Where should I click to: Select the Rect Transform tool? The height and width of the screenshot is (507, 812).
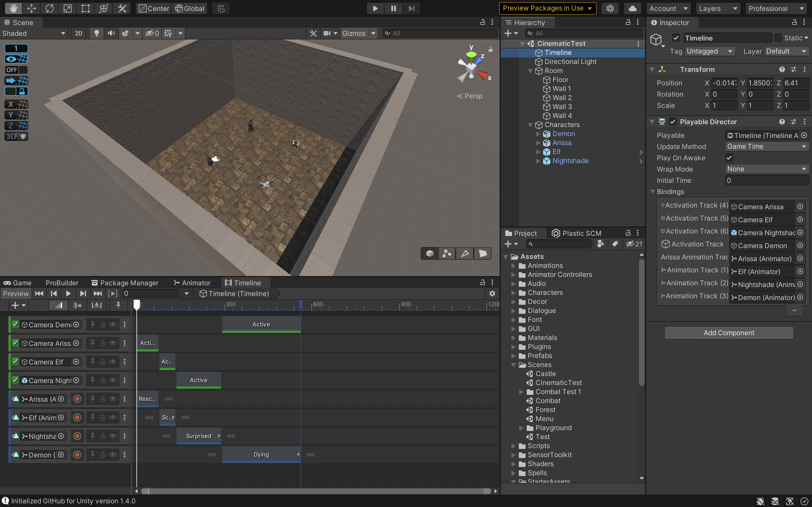pyautogui.click(x=85, y=8)
